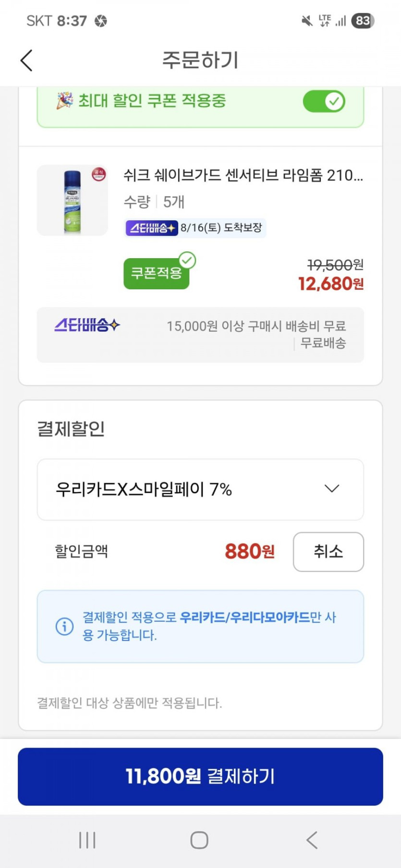Open recent apps from navigation bar
401x868 pixels.
coord(87,840)
